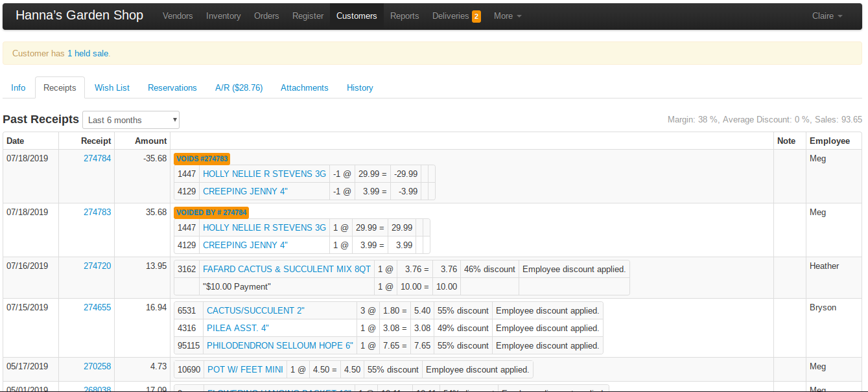Screen dimensions: 868x392
Task: Open the Reservations tab
Action: pos(172,87)
